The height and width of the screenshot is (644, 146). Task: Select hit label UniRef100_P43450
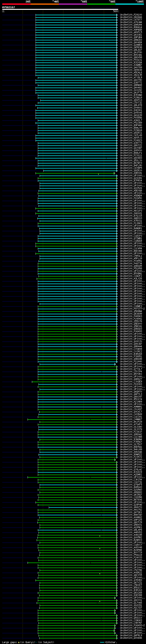tap(131, 198)
